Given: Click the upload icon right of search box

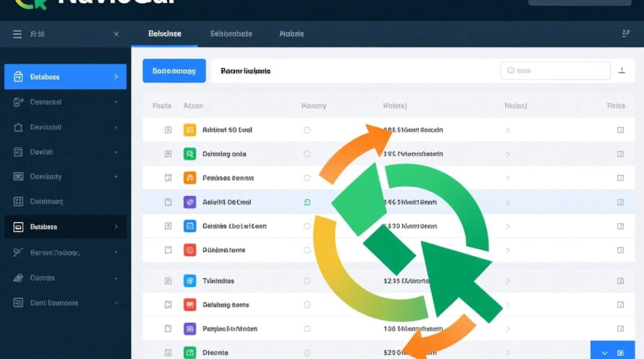Looking at the screenshot, I should click(x=621, y=71).
